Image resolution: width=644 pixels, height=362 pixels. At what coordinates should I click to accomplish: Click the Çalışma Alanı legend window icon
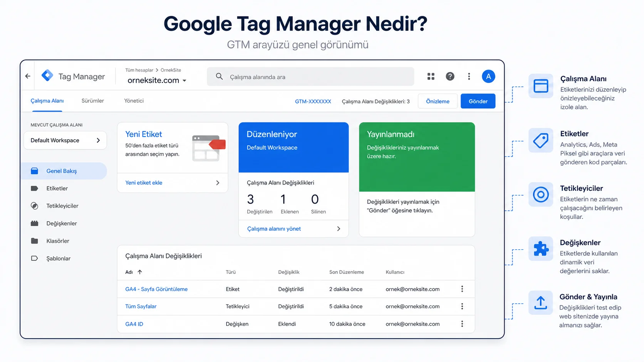click(541, 86)
